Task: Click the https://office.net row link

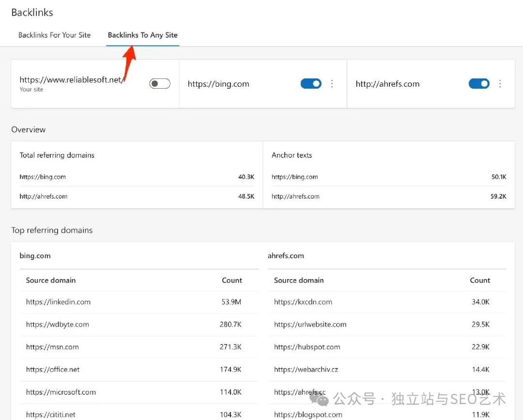Action: (54, 369)
